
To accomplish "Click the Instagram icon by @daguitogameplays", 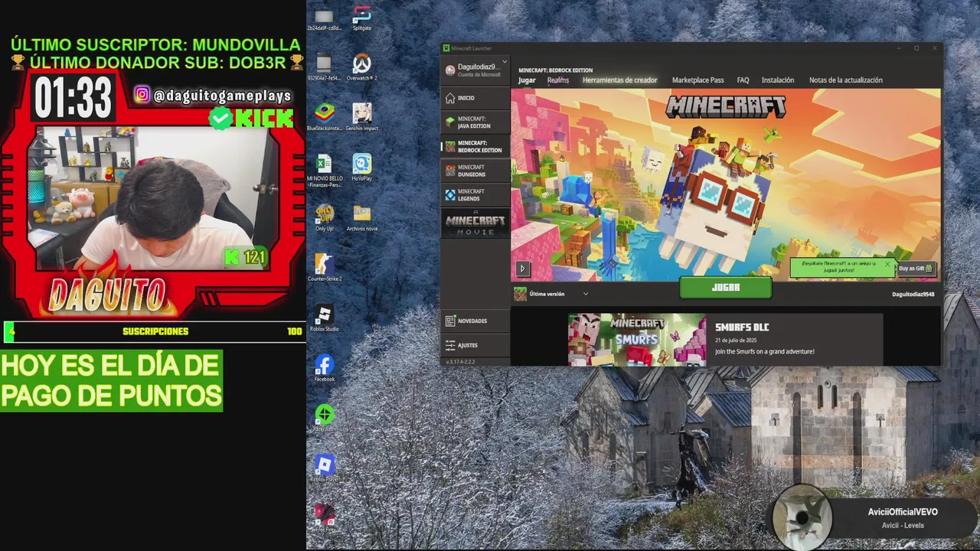I will 142,95.
